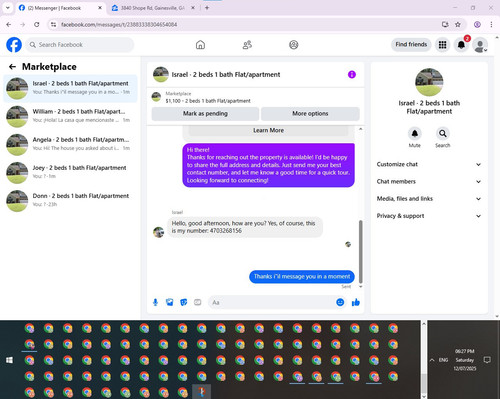Click Israel's phone number message
The height and width of the screenshot is (399, 500).
pyautogui.click(x=245, y=227)
